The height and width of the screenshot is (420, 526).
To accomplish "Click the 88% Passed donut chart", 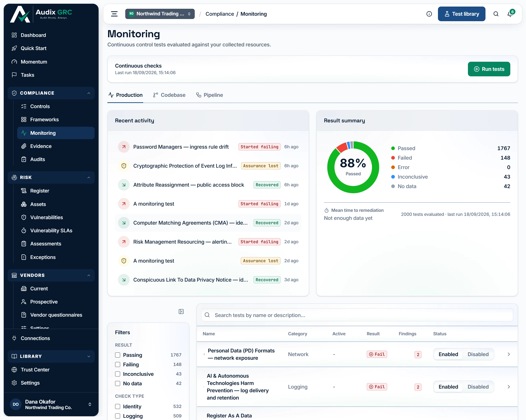I will pos(353,167).
